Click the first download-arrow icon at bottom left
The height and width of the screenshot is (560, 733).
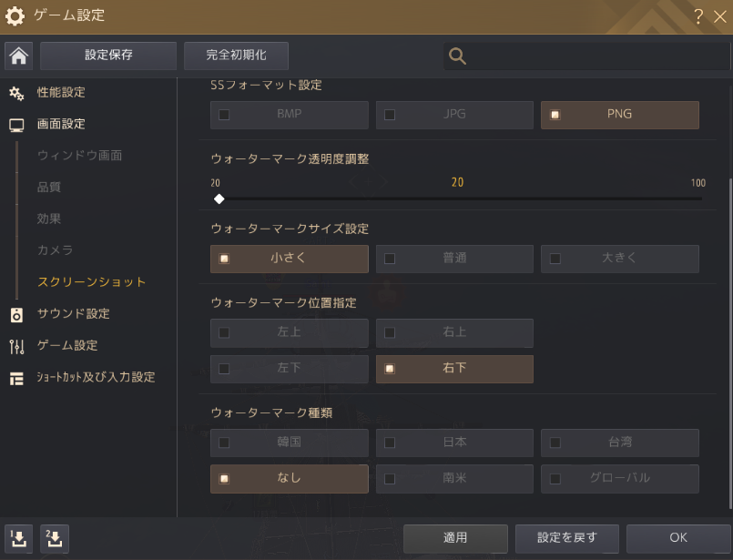[x=18, y=538]
